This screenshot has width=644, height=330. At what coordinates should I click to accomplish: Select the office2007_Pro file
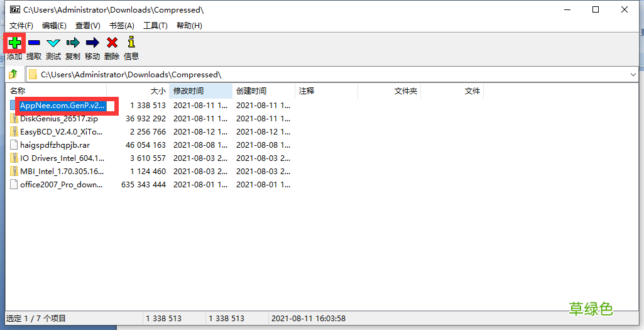(61, 185)
